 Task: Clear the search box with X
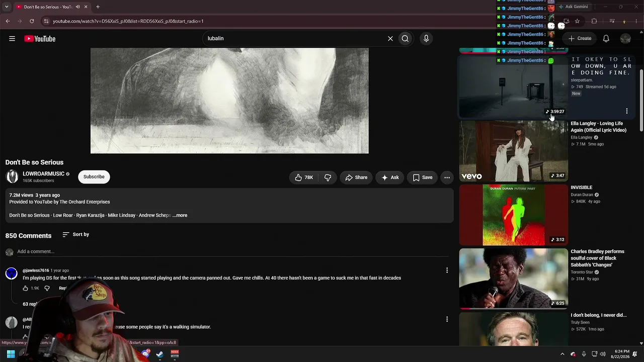[390, 38]
